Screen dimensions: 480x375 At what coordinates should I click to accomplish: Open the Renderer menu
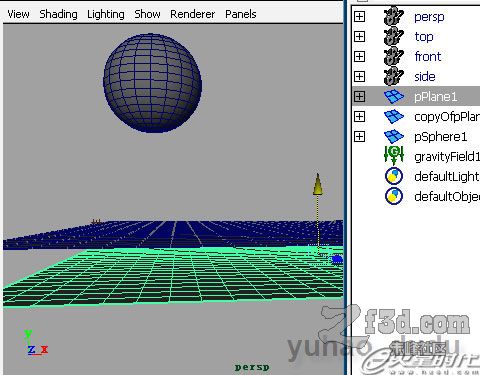(x=193, y=14)
